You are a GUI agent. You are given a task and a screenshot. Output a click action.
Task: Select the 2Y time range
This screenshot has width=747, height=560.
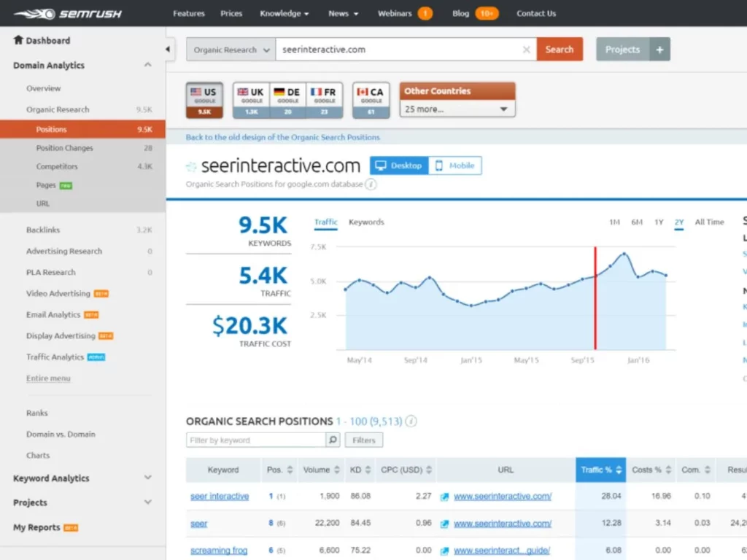coord(679,222)
